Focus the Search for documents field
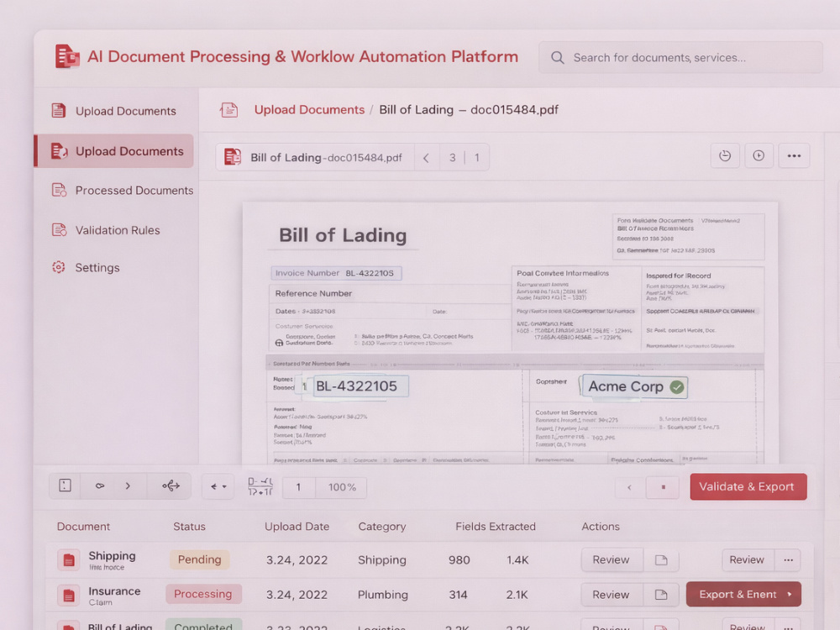Screen dimensions: 840x630 click(680, 57)
